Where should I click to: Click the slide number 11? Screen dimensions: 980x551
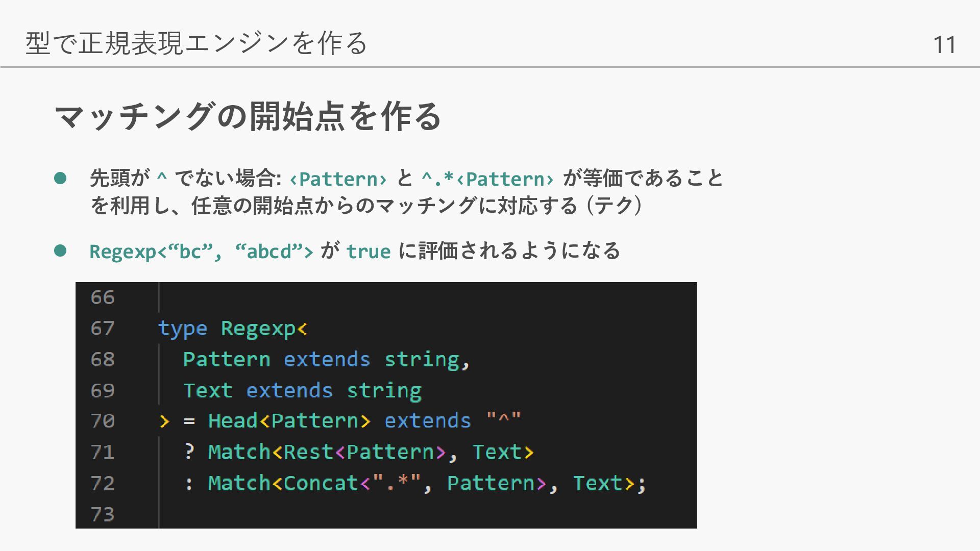pos(944,45)
